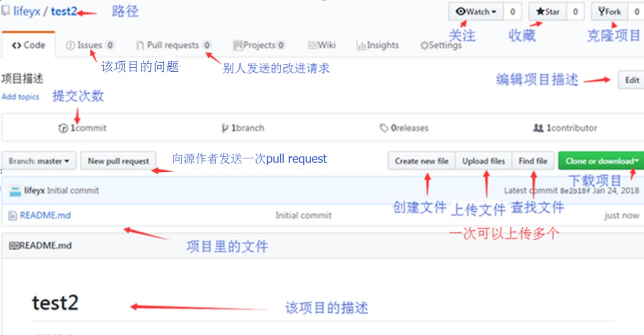Click the fork count next to Fork
Image resolution: width=644 pixels, height=335 pixels.
(x=636, y=11)
